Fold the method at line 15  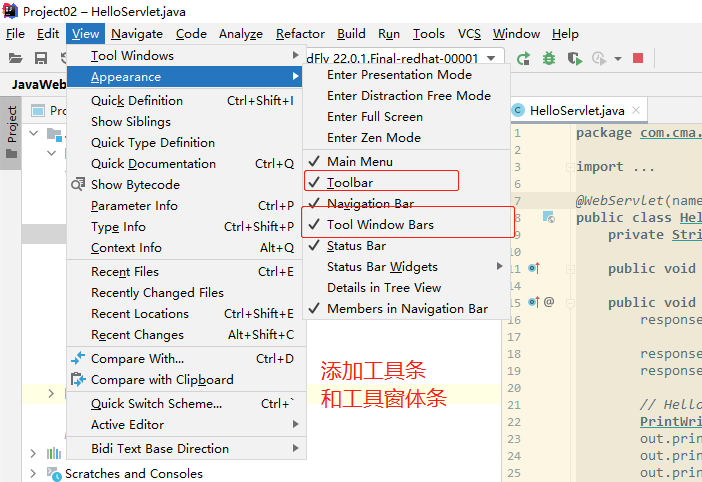tap(570, 303)
